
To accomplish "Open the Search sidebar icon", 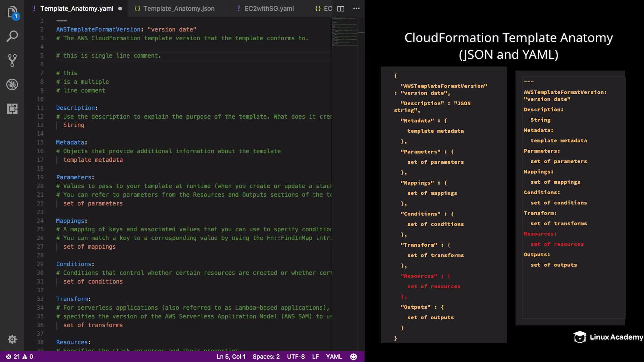I will point(12,36).
